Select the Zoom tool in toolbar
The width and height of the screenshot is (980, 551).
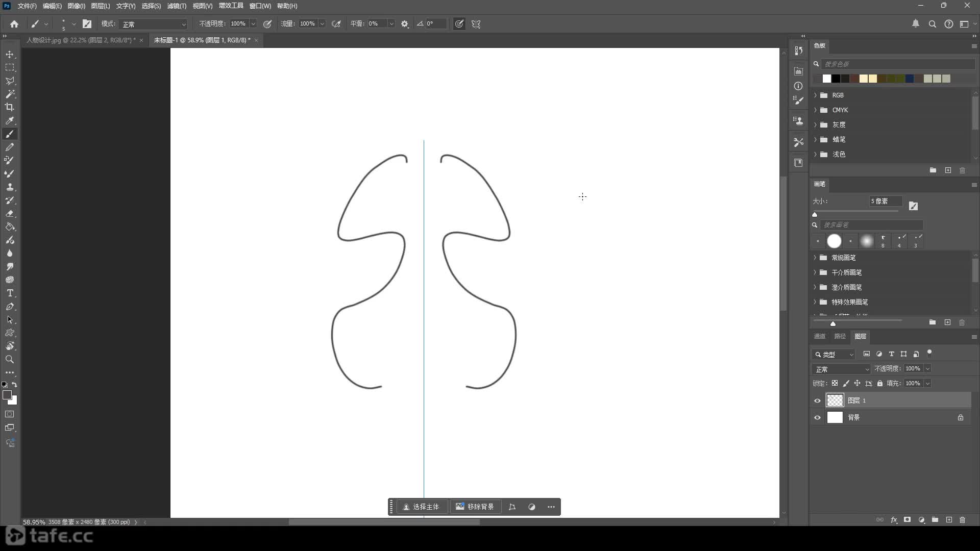10,360
